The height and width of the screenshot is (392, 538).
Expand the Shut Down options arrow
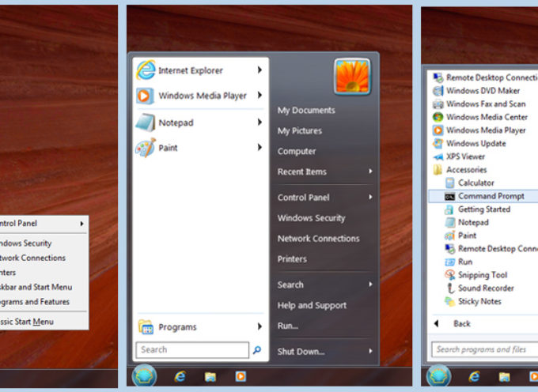tap(370, 351)
